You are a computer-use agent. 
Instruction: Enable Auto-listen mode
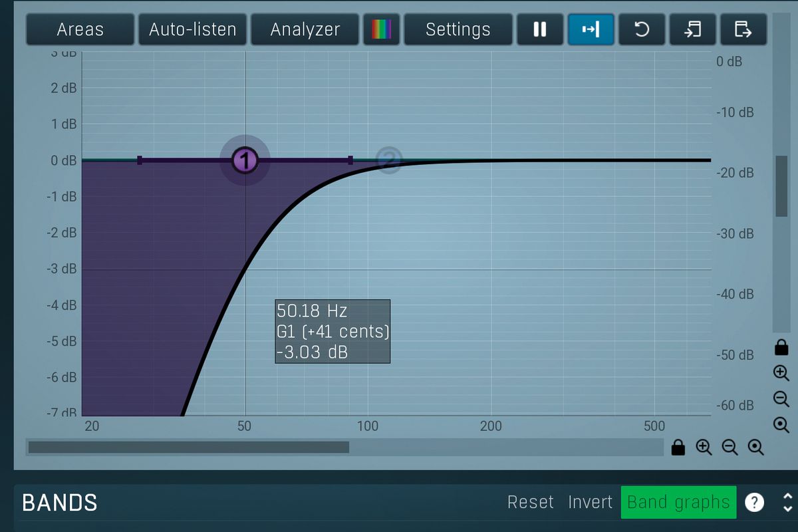tap(192, 29)
